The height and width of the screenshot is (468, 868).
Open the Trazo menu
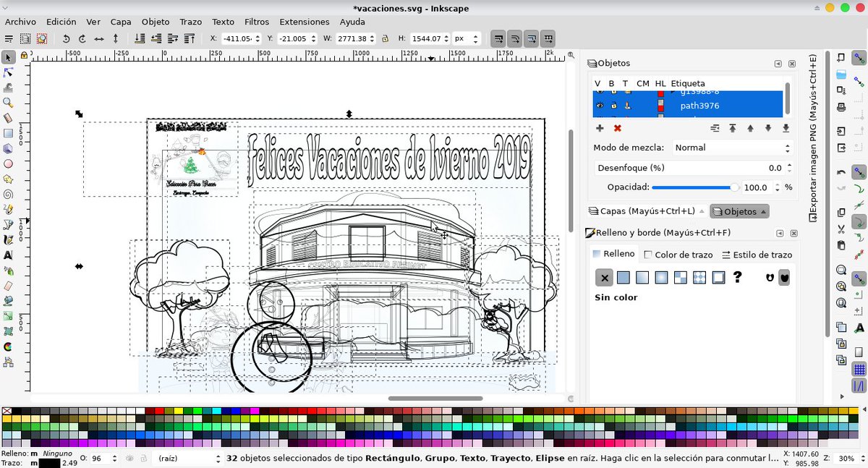click(191, 22)
